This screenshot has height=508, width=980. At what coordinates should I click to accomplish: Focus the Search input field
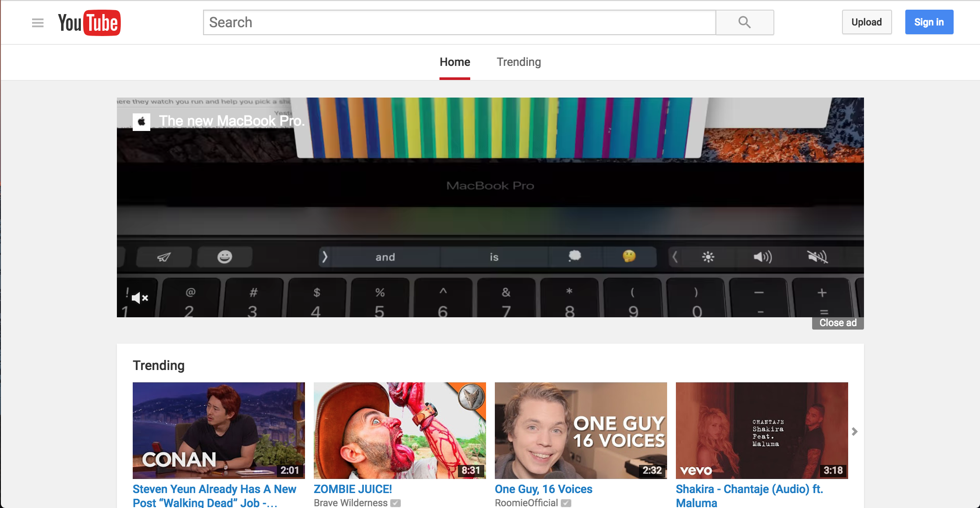click(460, 22)
